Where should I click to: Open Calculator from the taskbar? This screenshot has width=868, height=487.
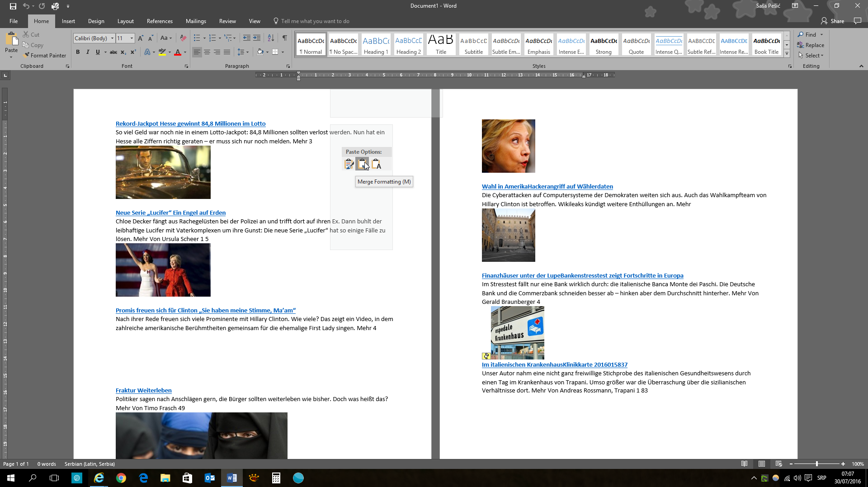276,478
